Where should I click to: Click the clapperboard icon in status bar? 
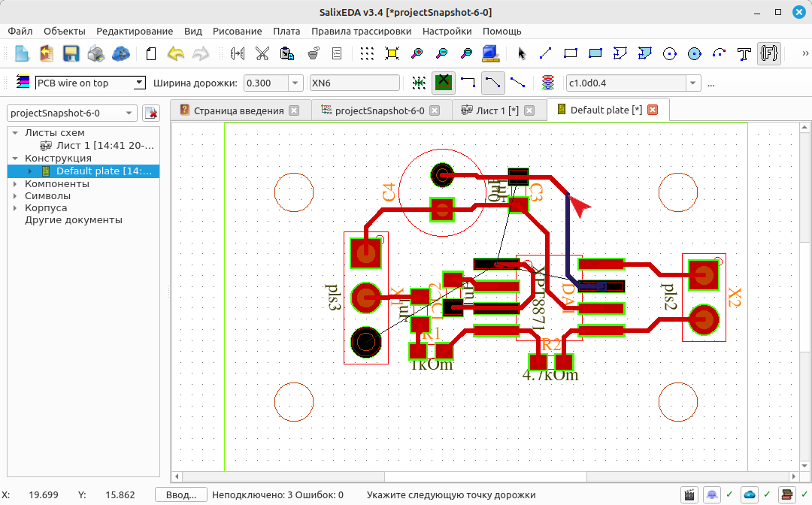click(x=689, y=494)
